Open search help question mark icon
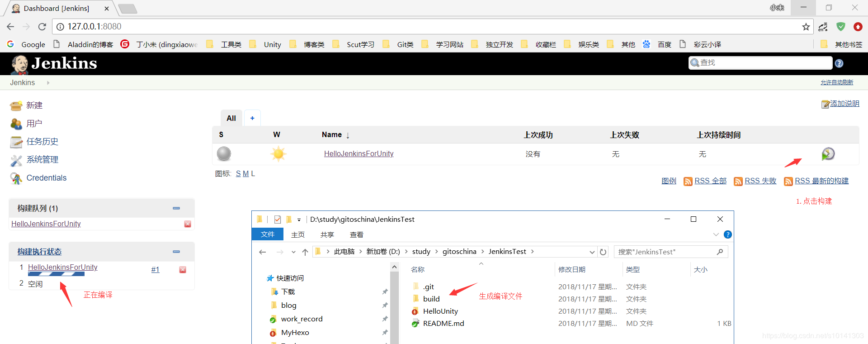 (x=839, y=63)
